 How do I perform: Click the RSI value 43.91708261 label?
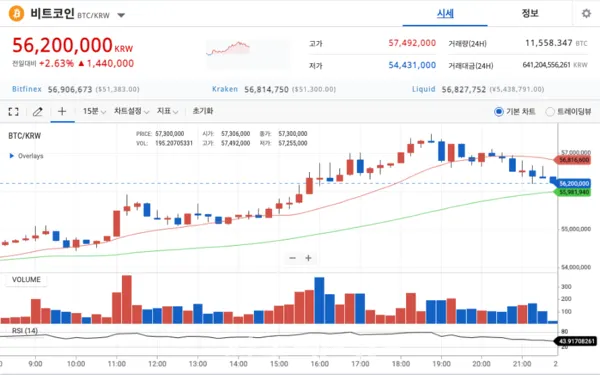pos(576,341)
